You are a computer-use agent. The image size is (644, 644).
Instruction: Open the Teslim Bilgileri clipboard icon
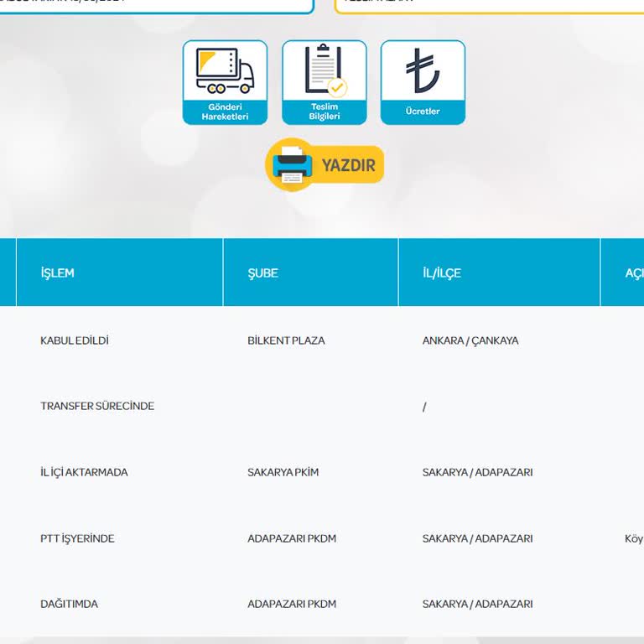point(324,72)
